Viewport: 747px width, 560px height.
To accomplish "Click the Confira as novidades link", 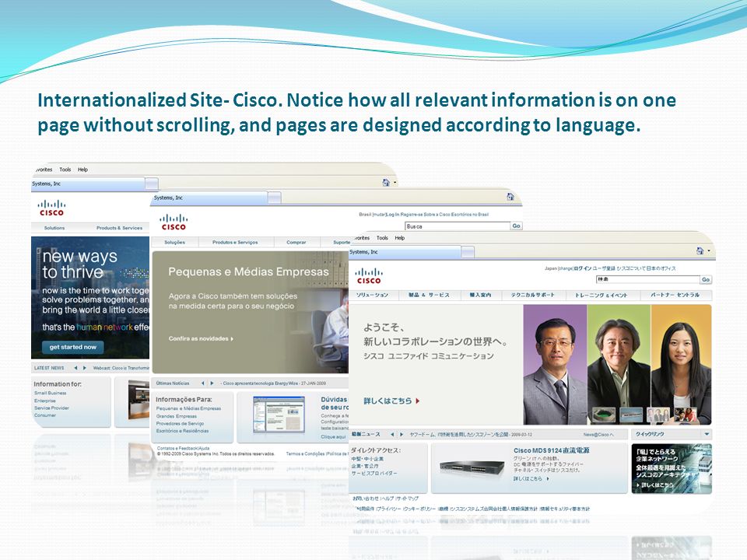I will [201, 339].
